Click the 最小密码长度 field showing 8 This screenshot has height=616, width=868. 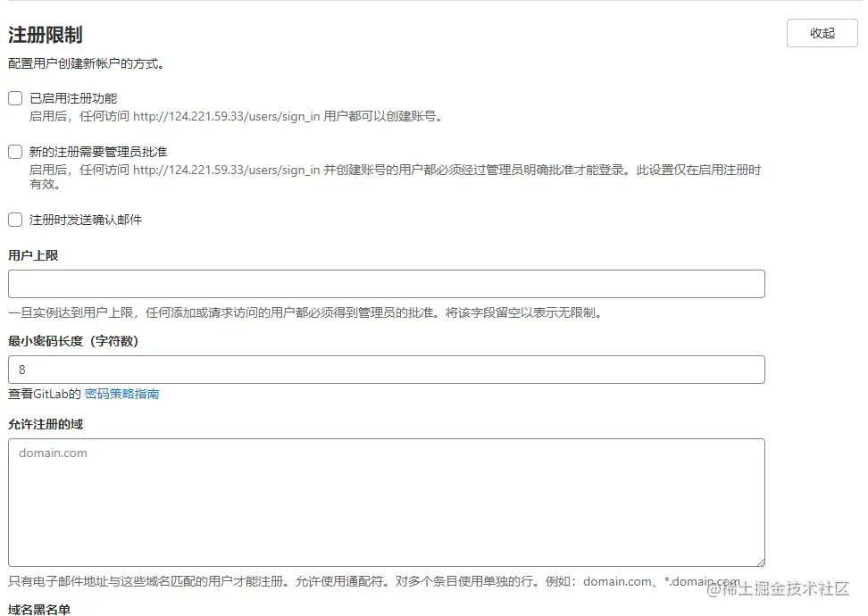(x=387, y=370)
